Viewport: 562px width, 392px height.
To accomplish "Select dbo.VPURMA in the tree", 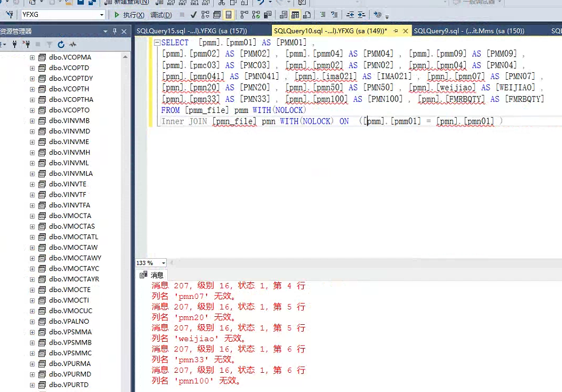I will coord(70,364).
